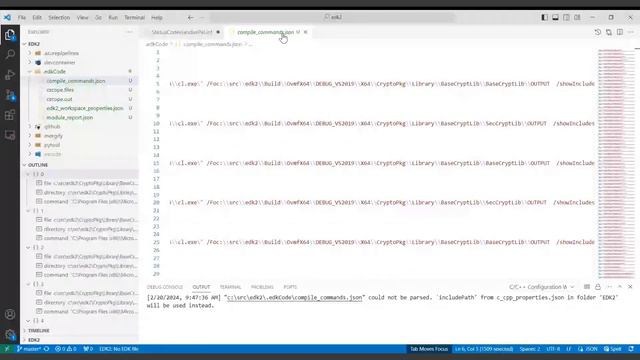The height and width of the screenshot is (360, 640).
Task: Open notifications bell in status bar
Action: coord(631,349)
